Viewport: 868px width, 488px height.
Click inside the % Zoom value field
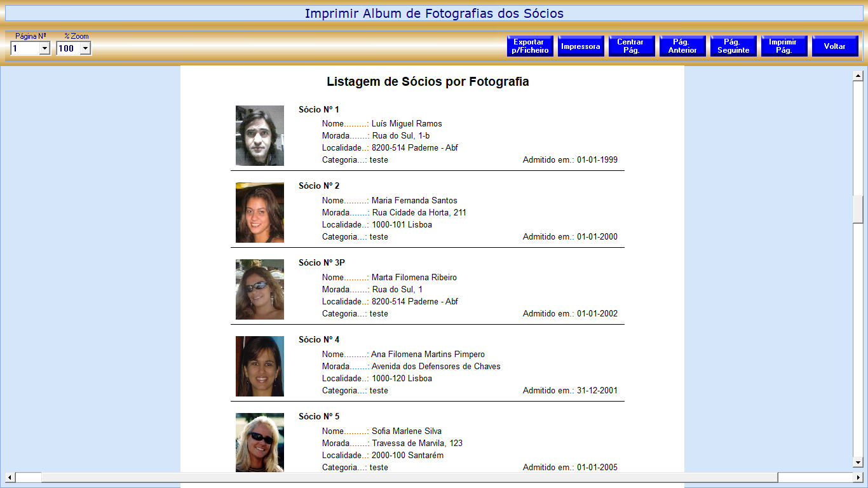tap(67, 49)
